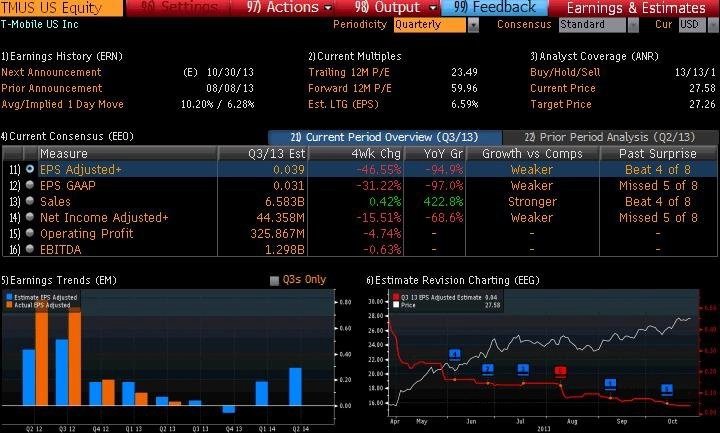Switch to Current Period Overview (Q3/13) tab
Viewport: 720px width, 433px height.
click(385, 137)
